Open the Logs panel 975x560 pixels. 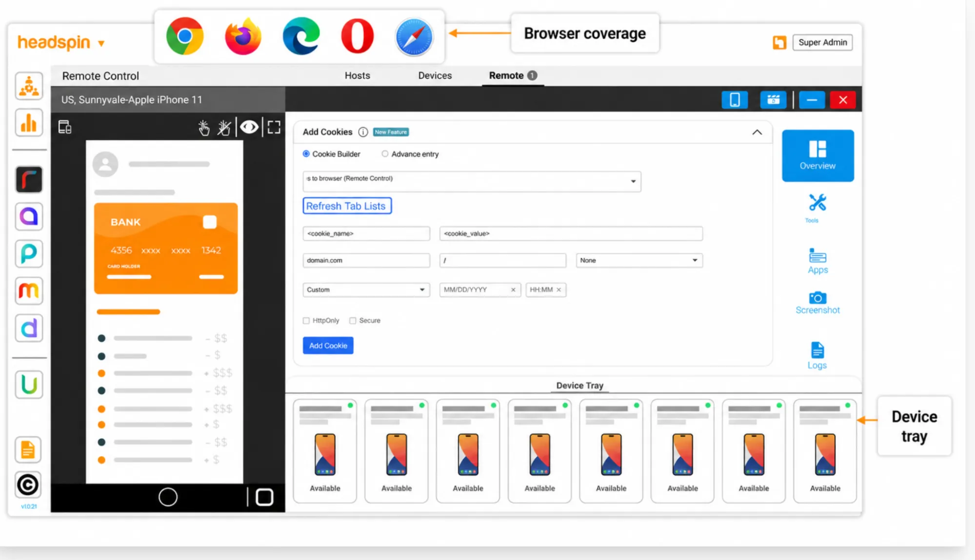(817, 356)
